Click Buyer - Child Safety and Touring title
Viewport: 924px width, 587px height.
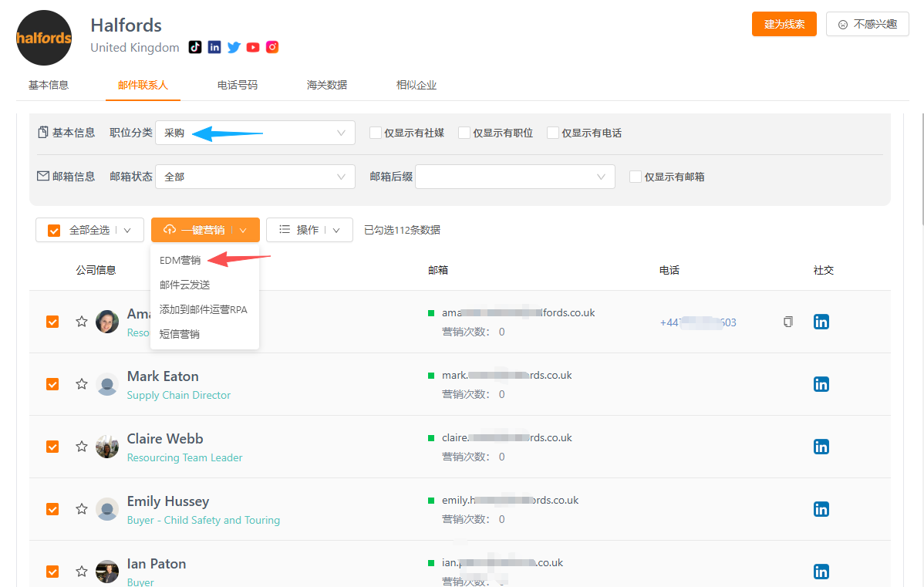(x=204, y=520)
